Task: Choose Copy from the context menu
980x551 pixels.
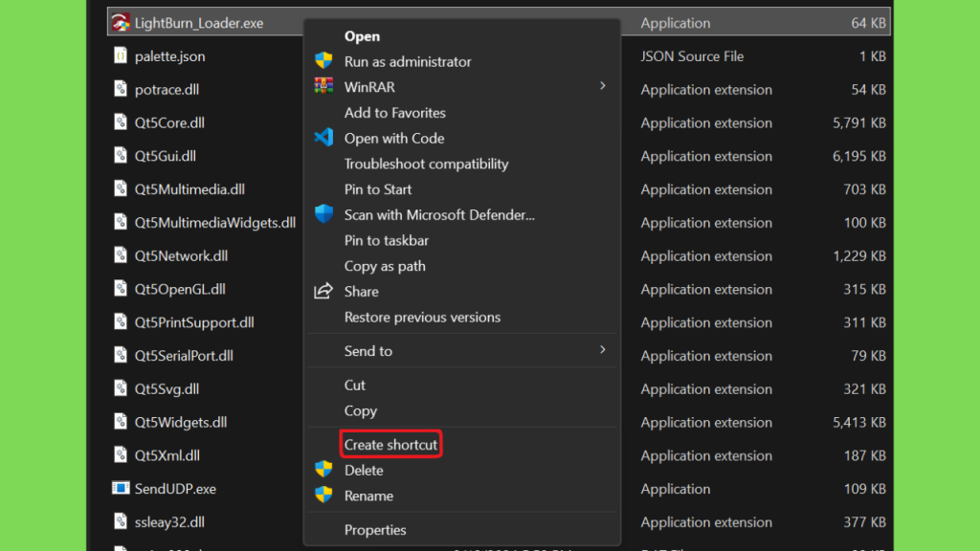Action: pyautogui.click(x=361, y=411)
